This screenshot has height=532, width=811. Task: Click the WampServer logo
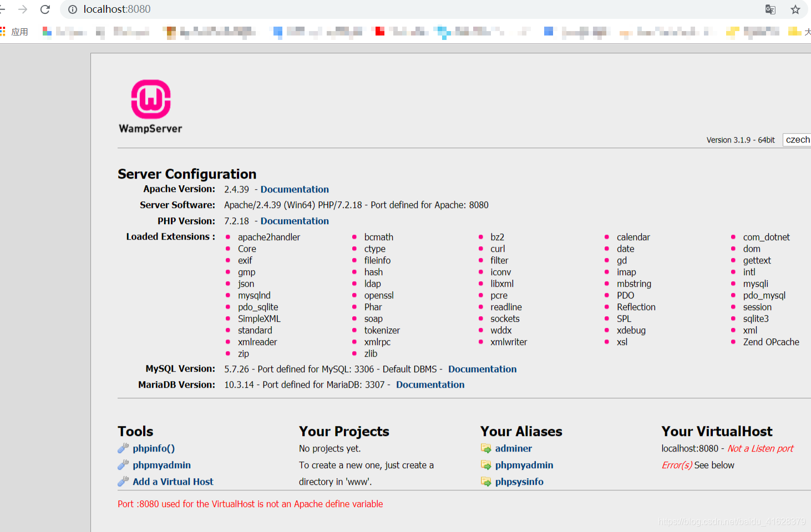[x=150, y=107]
